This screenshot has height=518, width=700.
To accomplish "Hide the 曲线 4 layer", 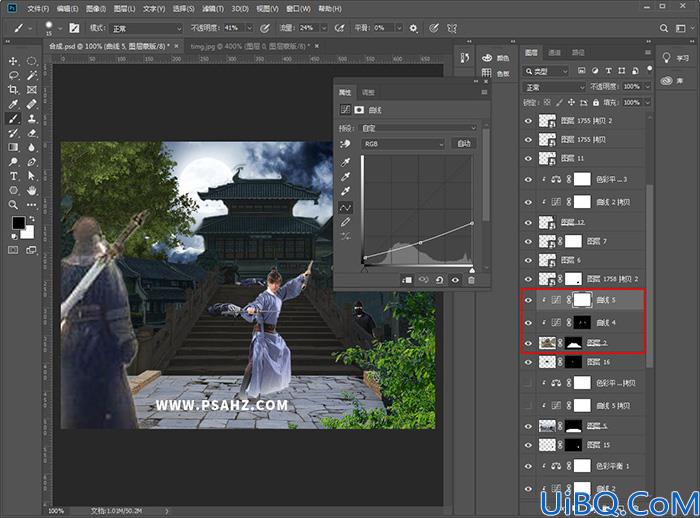I will coord(528,322).
